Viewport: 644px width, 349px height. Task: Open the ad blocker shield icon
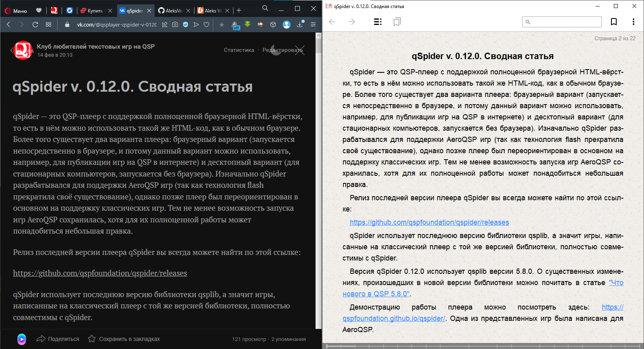186,25
